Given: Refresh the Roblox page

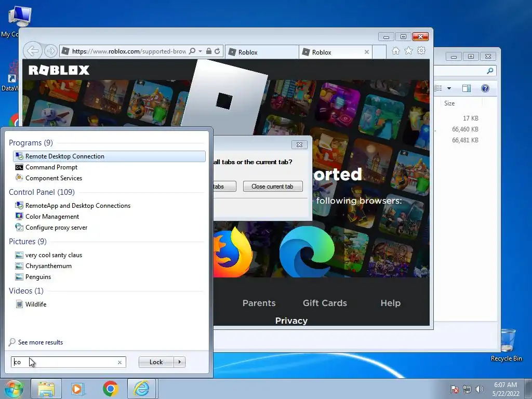Looking at the screenshot, I should click(217, 51).
